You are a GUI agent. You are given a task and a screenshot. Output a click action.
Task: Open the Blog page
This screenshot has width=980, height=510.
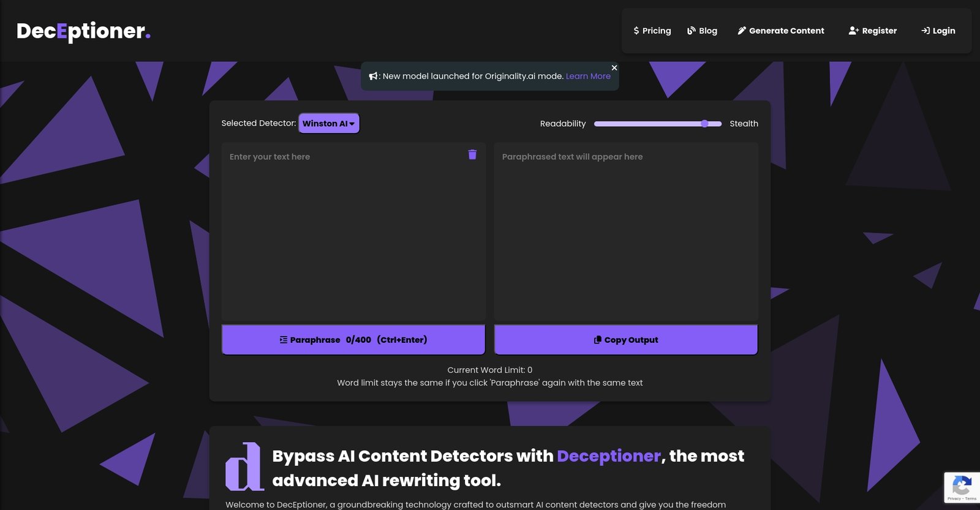tap(702, 31)
